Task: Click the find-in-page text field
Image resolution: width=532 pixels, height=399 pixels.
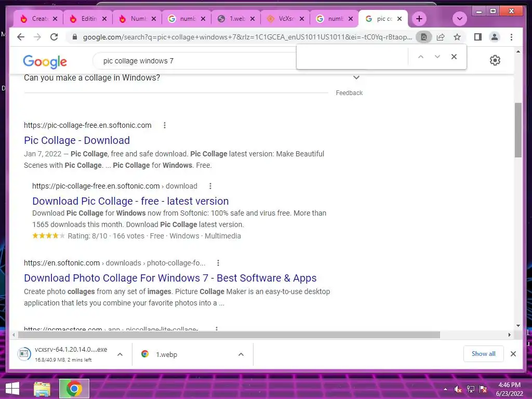Action: tap(353, 57)
